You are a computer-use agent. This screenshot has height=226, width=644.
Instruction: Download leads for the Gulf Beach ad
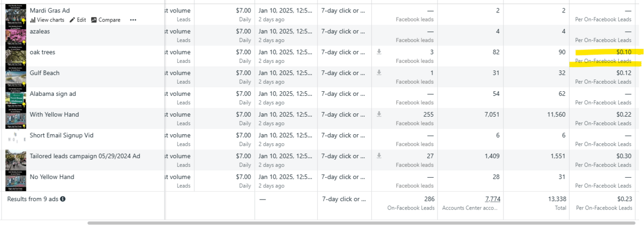pyautogui.click(x=379, y=73)
